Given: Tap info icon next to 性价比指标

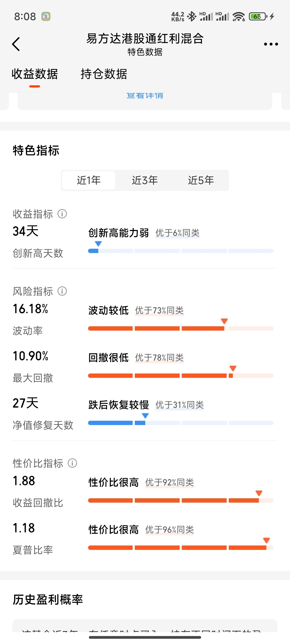Looking at the screenshot, I should (x=72, y=463).
